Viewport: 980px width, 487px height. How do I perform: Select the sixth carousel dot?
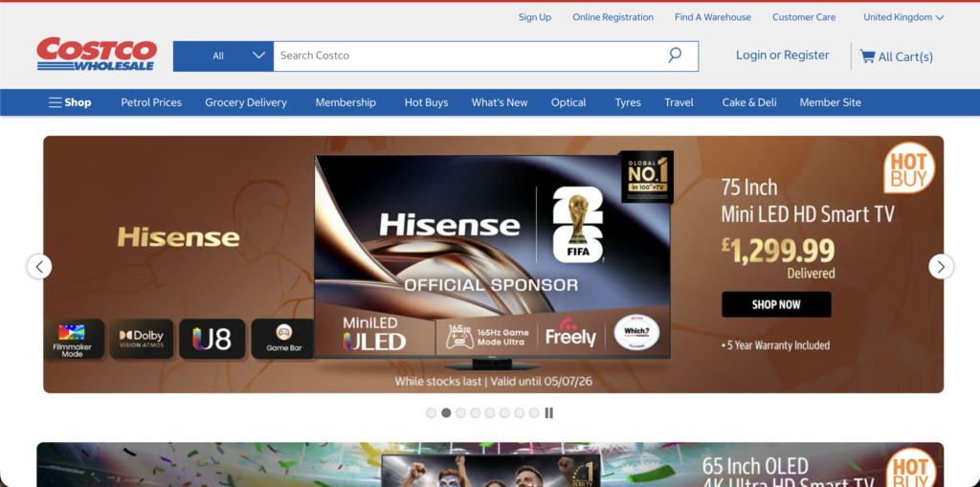click(x=504, y=413)
